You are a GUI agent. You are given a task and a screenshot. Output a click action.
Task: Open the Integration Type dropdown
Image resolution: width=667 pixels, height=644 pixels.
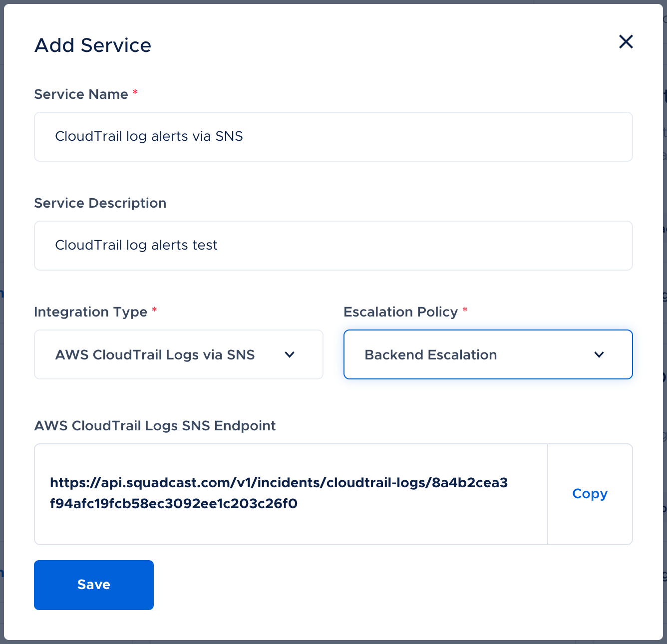tap(179, 354)
